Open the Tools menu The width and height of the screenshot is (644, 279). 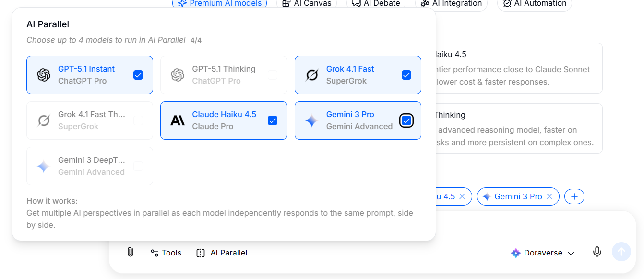(166, 253)
